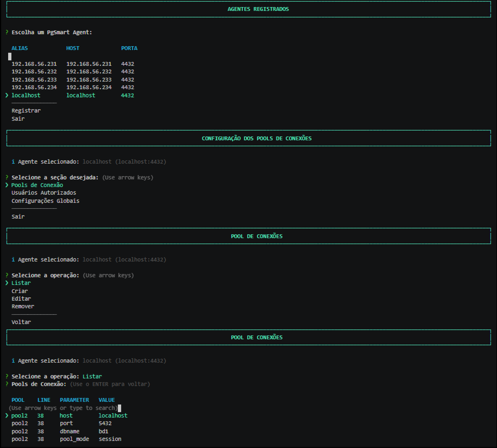
Task: Select the 192.168.56.234 agent row
Action: [x=72, y=87]
